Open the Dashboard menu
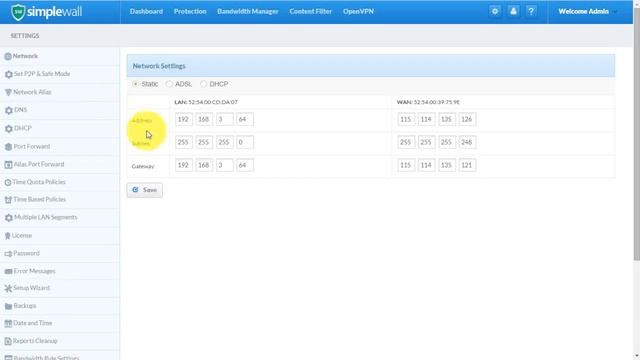Viewport: 640px width, 360px height. [146, 11]
